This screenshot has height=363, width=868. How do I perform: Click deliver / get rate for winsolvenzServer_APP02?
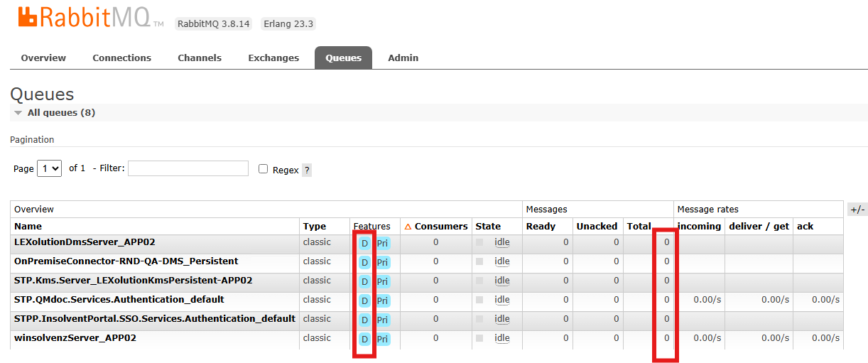click(775, 338)
